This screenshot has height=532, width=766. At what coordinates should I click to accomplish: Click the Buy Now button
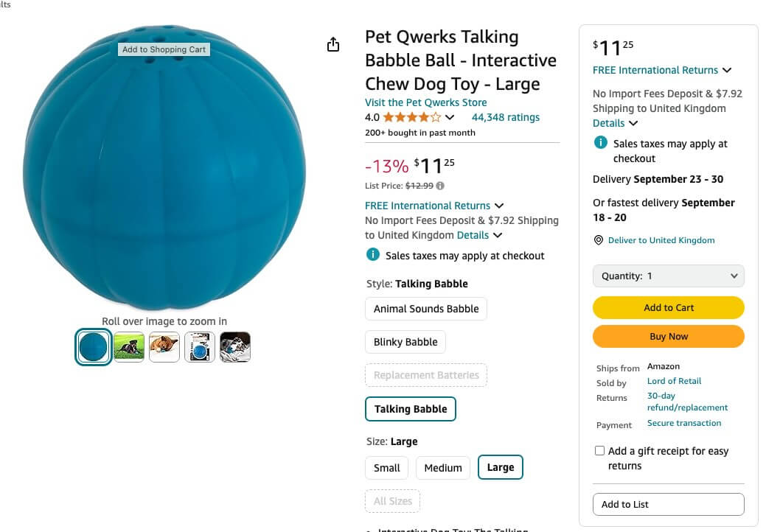pos(668,336)
